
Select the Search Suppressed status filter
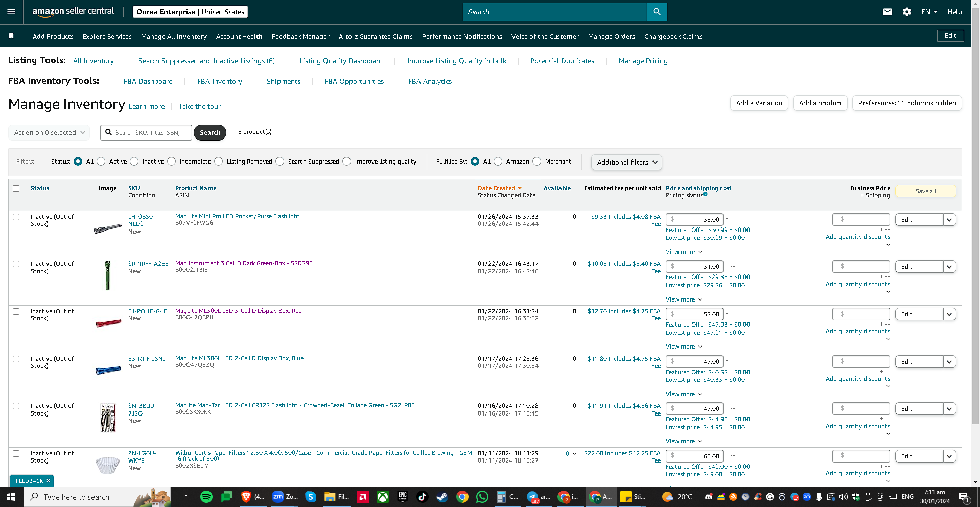point(280,161)
